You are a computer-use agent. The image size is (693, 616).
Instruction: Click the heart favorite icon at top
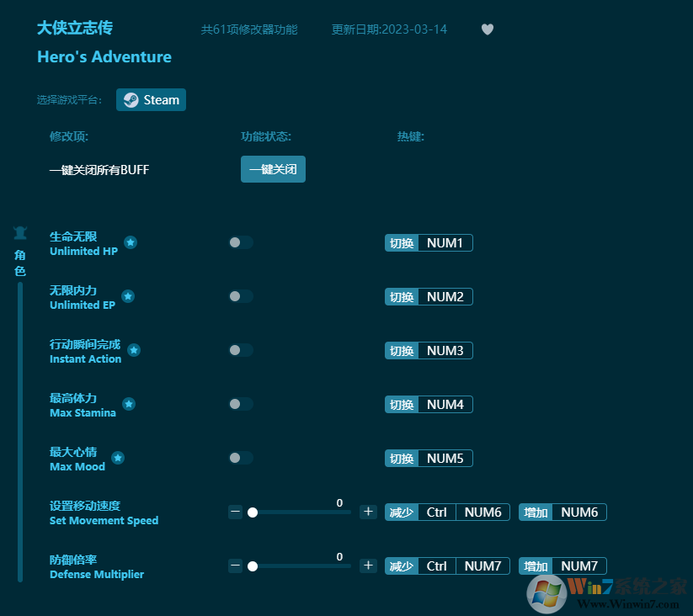point(487,29)
